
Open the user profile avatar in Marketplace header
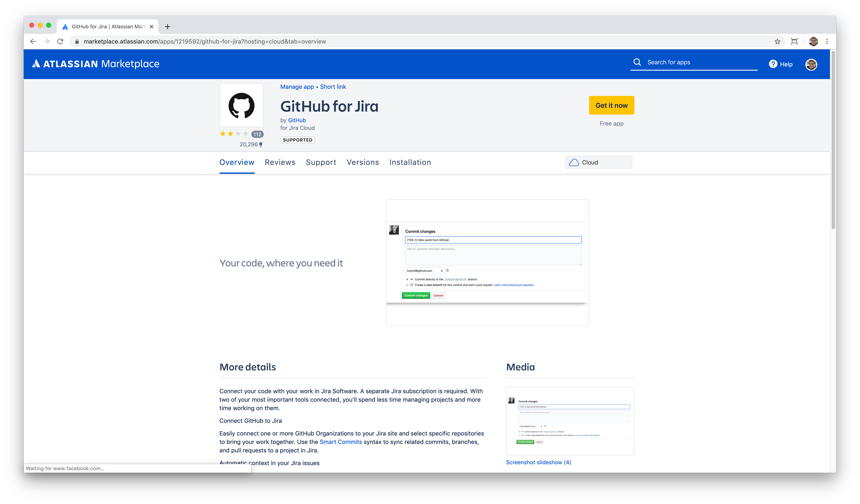coord(811,64)
